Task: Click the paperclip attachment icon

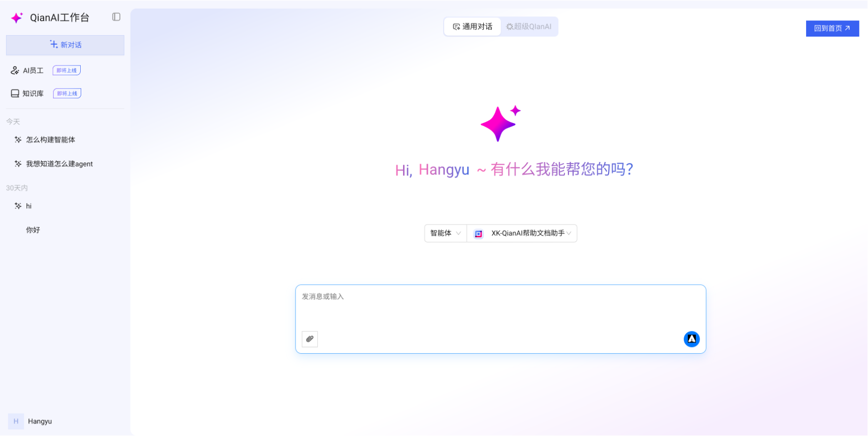Action: (310, 339)
